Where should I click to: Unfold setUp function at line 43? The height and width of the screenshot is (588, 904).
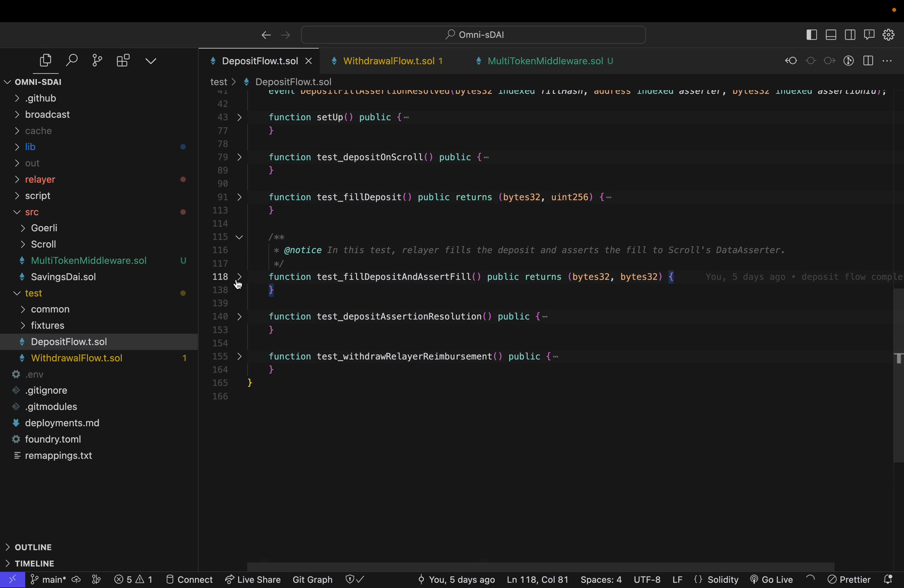[x=239, y=117]
